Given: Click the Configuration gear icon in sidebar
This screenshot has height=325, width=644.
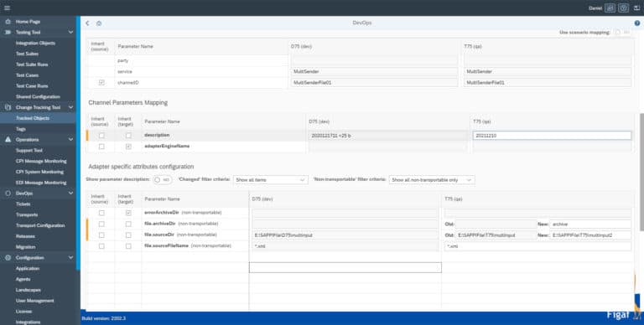Looking at the screenshot, I should [8, 258].
